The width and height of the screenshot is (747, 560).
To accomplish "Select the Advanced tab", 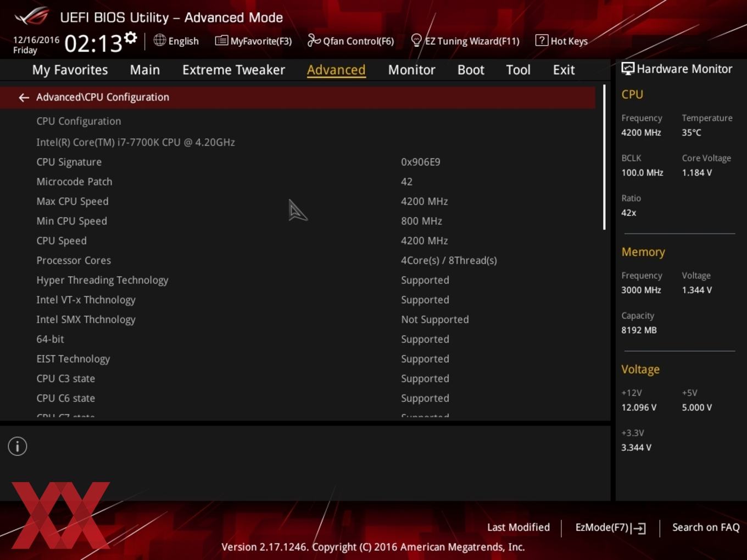I will point(336,70).
